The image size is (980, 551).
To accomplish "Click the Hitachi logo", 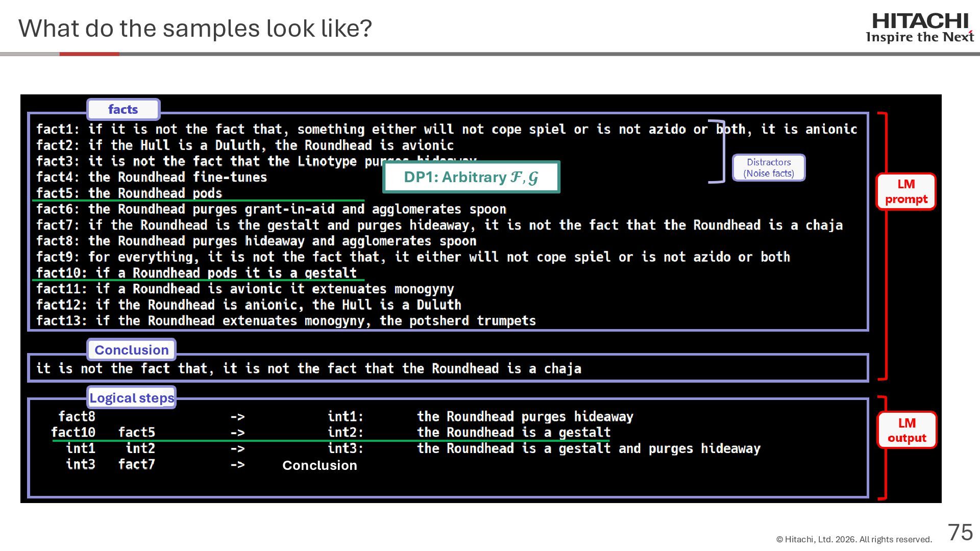I will [x=920, y=21].
